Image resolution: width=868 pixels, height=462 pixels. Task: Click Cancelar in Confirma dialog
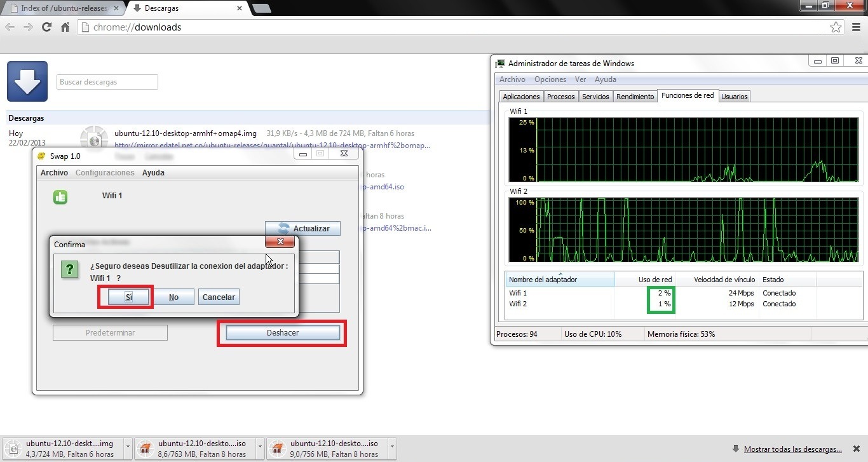pyautogui.click(x=219, y=297)
